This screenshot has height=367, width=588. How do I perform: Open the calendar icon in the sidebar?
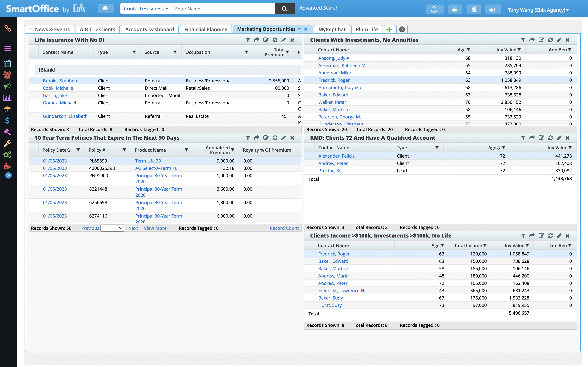[x=7, y=64]
